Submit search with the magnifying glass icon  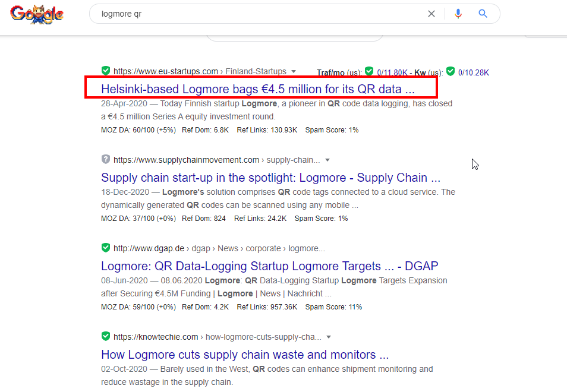click(x=483, y=14)
